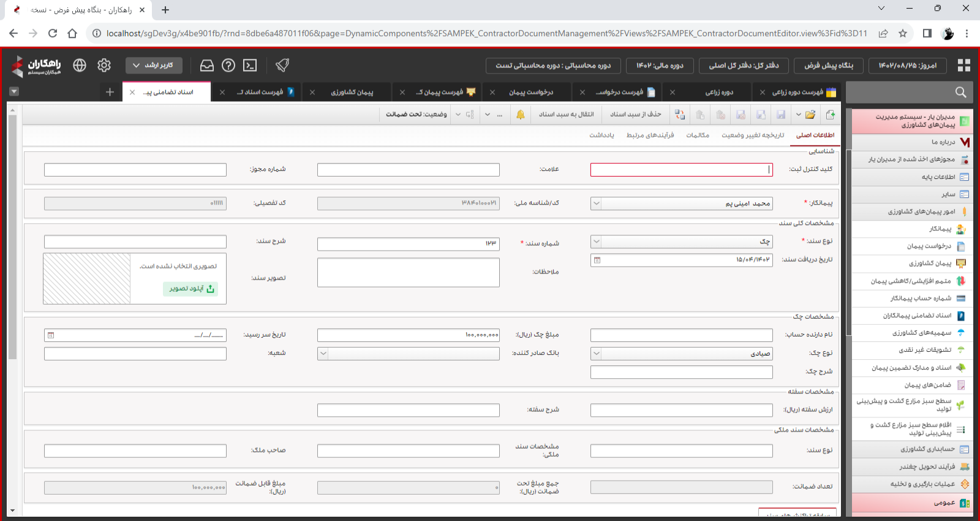
Task: Open the calendar picker for تاریخ دریافت سند
Action: click(597, 260)
